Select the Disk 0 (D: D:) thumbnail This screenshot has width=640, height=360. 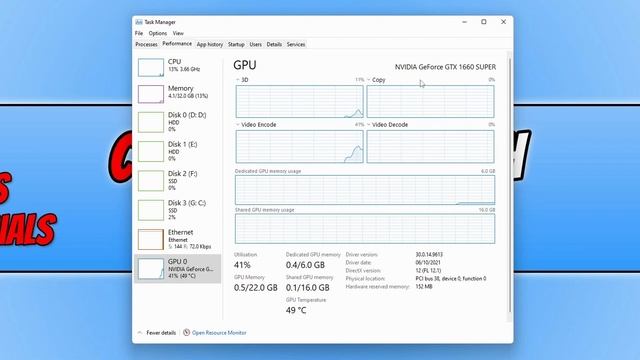coord(151,122)
